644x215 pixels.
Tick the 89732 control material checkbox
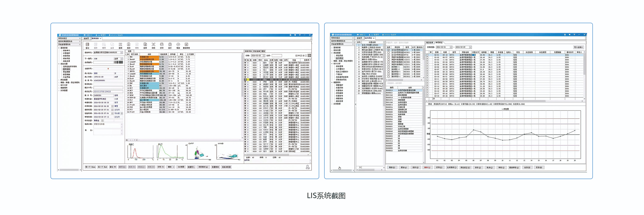(388, 55)
